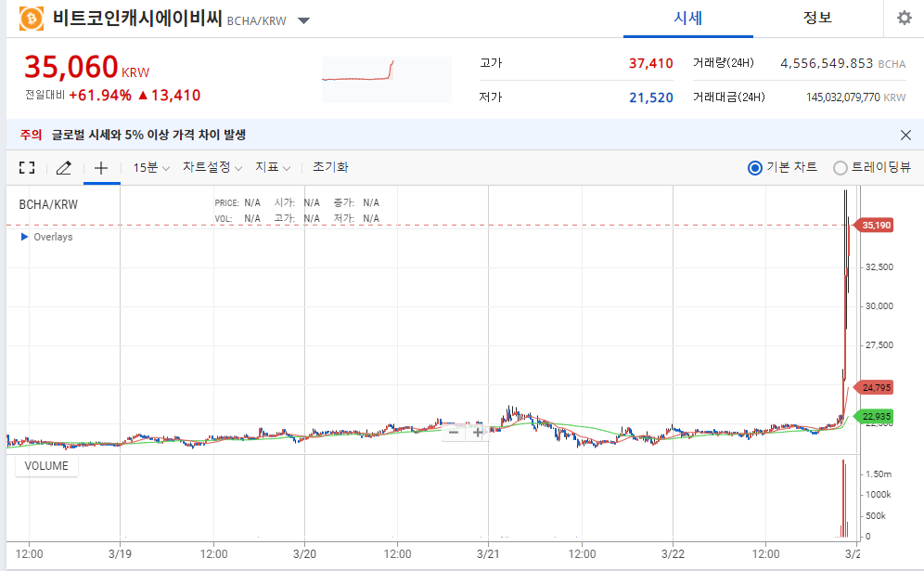Click the 32,500 price axis label

pyautogui.click(x=879, y=267)
